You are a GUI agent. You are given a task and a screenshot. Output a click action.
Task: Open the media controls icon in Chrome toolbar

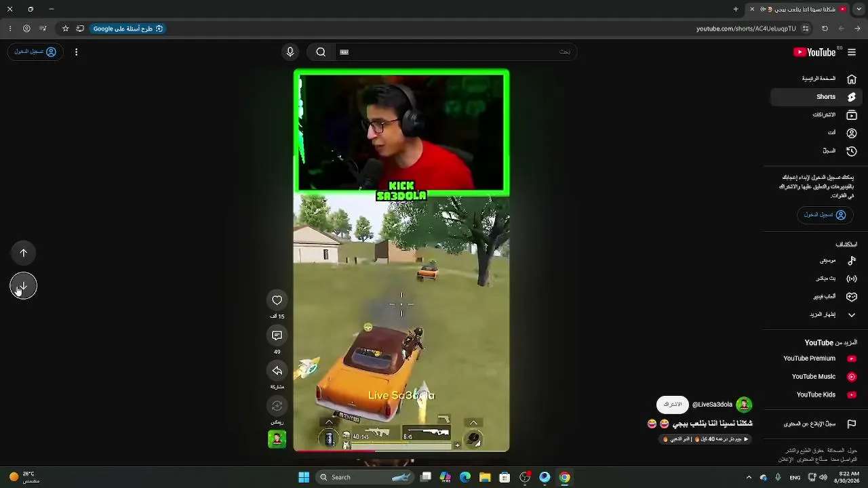click(x=43, y=28)
